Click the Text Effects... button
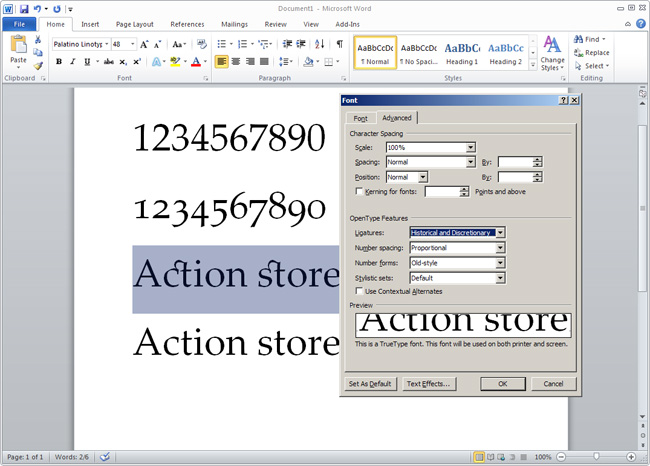Viewport: 650px width, 466px height. click(428, 383)
